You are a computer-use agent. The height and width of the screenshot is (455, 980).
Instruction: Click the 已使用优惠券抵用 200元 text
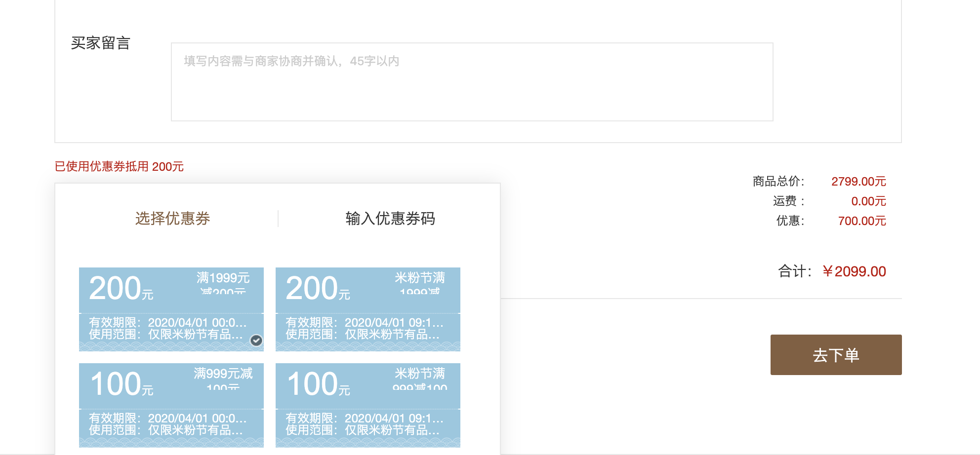pos(119,167)
